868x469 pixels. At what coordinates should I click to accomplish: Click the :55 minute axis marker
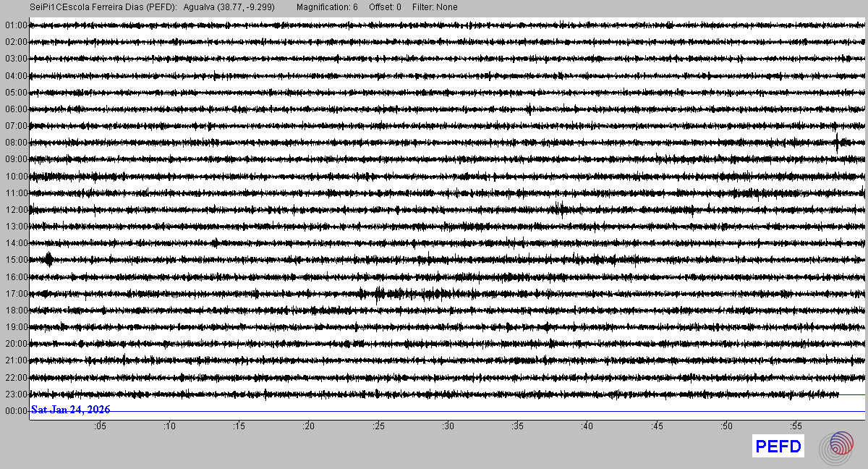point(796,426)
